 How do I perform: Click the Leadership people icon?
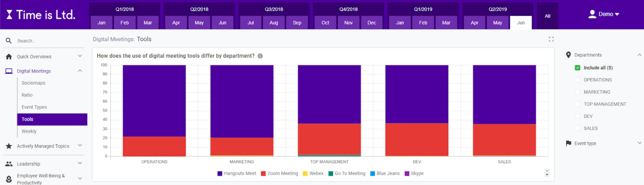(x=9, y=164)
